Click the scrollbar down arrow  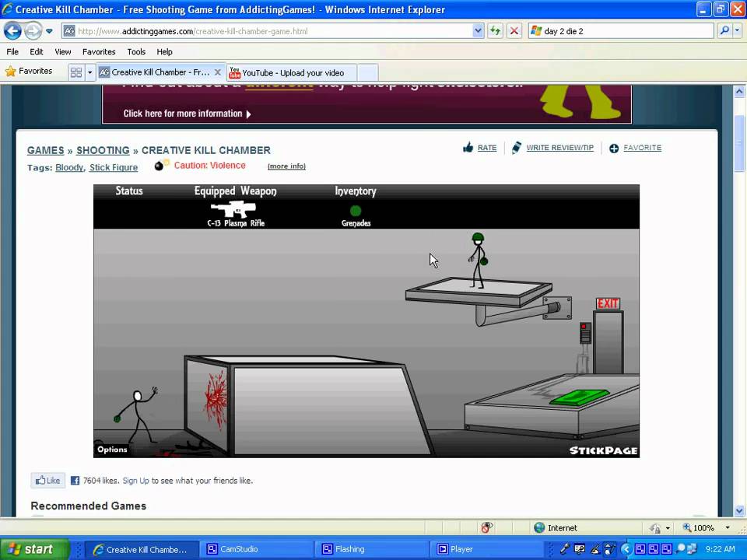[x=739, y=510]
